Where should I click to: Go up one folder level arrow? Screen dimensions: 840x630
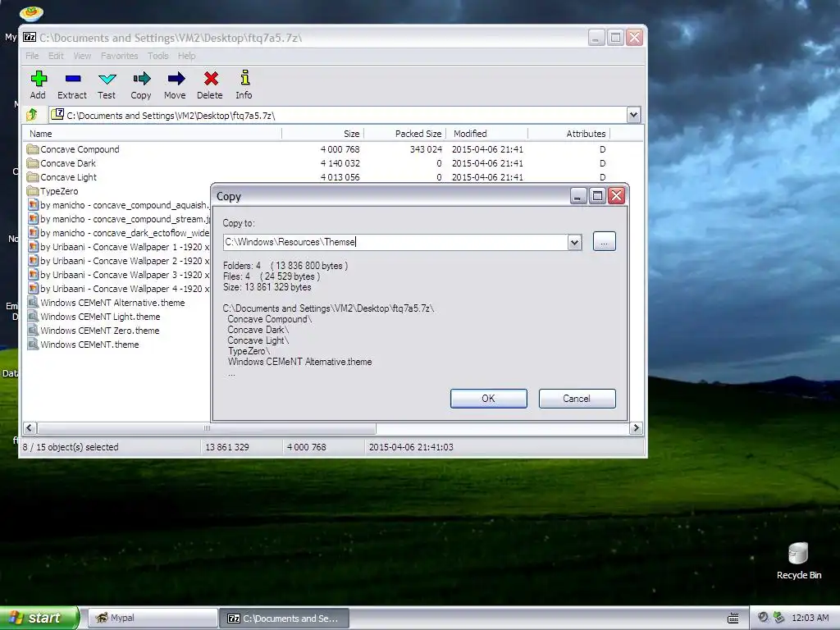pyautogui.click(x=32, y=115)
